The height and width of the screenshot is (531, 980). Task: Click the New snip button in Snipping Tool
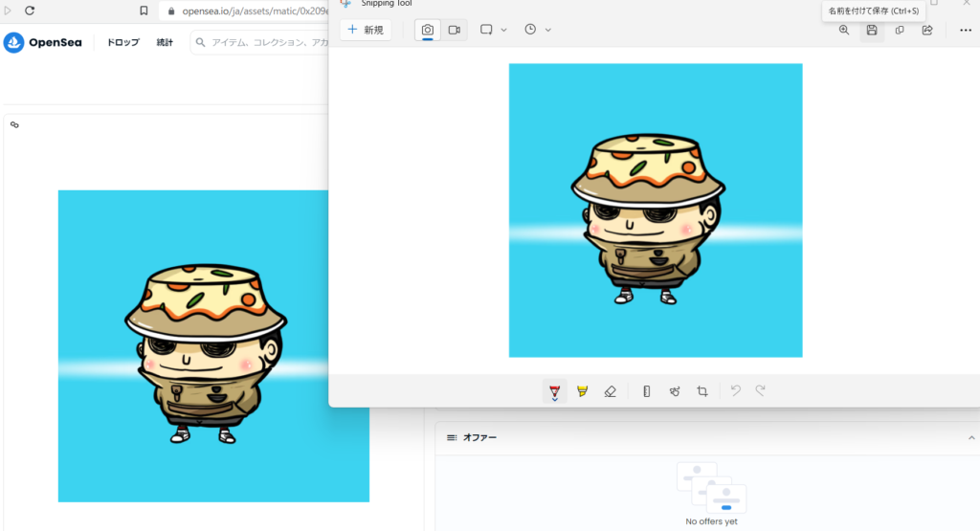click(x=366, y=30)
